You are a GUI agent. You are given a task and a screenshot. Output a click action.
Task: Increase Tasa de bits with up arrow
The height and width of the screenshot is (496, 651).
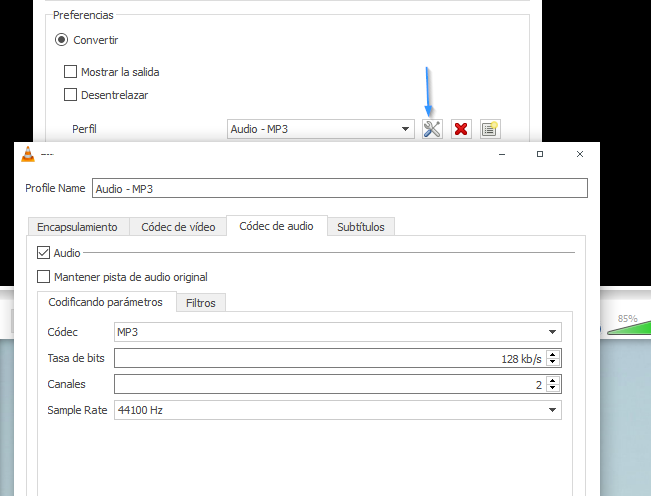pos(553,354)
